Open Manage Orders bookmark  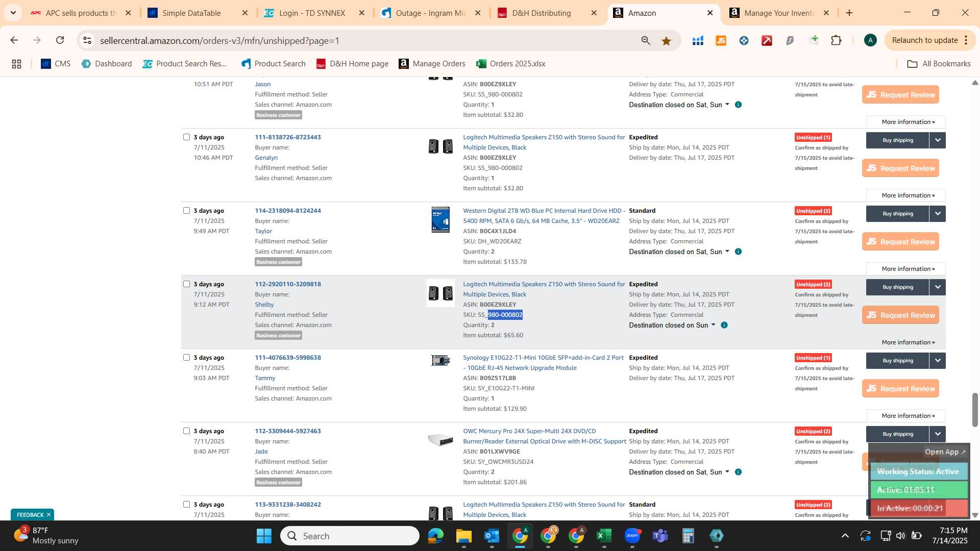432,64
